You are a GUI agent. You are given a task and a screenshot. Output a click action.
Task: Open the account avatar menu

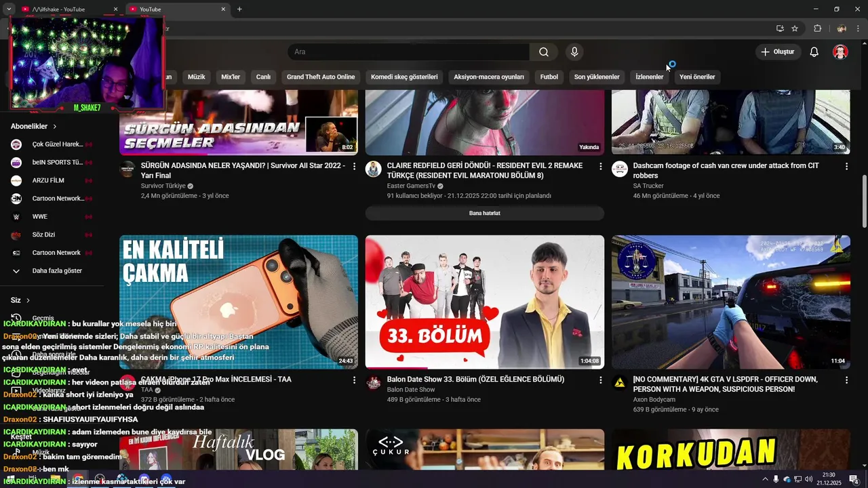click(840, 52)
